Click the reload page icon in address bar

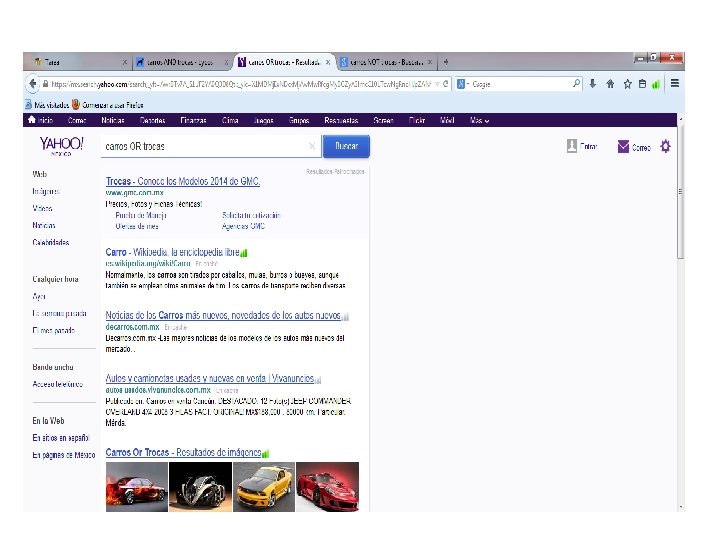(x=445, y=84)
